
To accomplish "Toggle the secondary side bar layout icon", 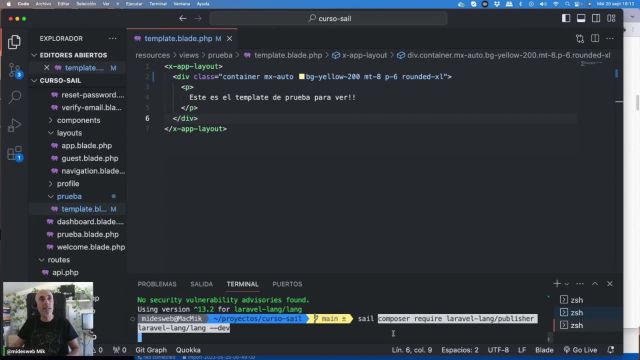I will point(596,18).
